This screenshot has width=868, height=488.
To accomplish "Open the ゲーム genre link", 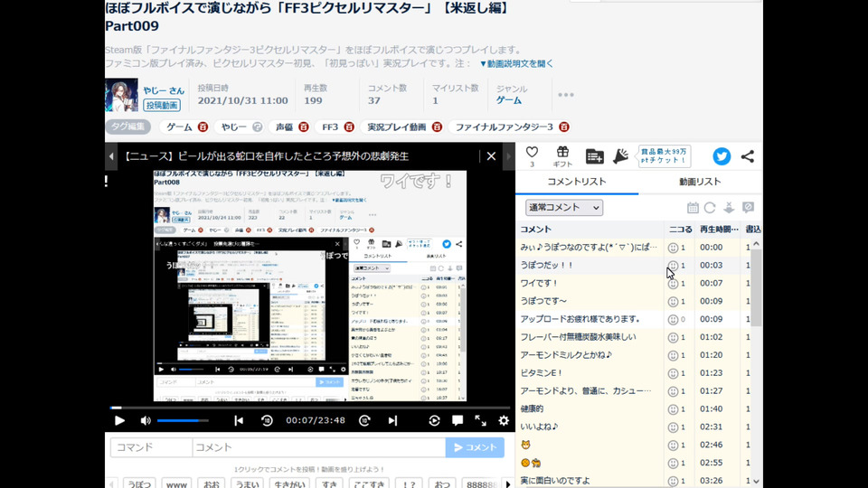I will (509, 100).
